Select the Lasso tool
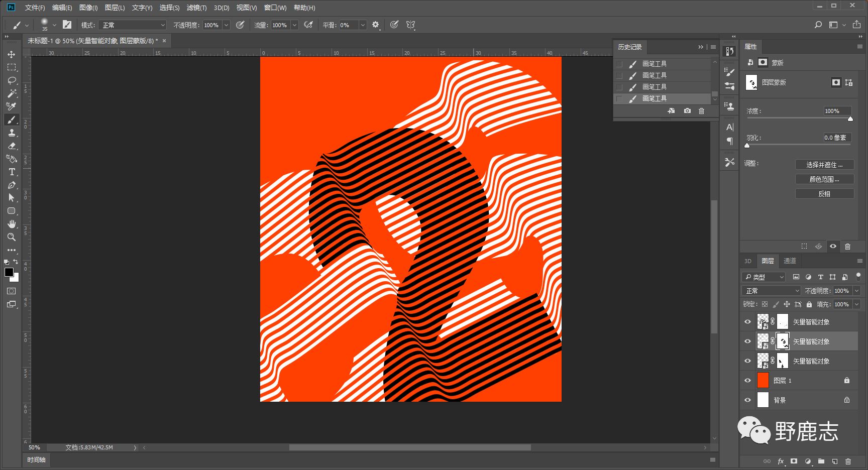Viewport: 868px width, 470px height. point(12,80)
